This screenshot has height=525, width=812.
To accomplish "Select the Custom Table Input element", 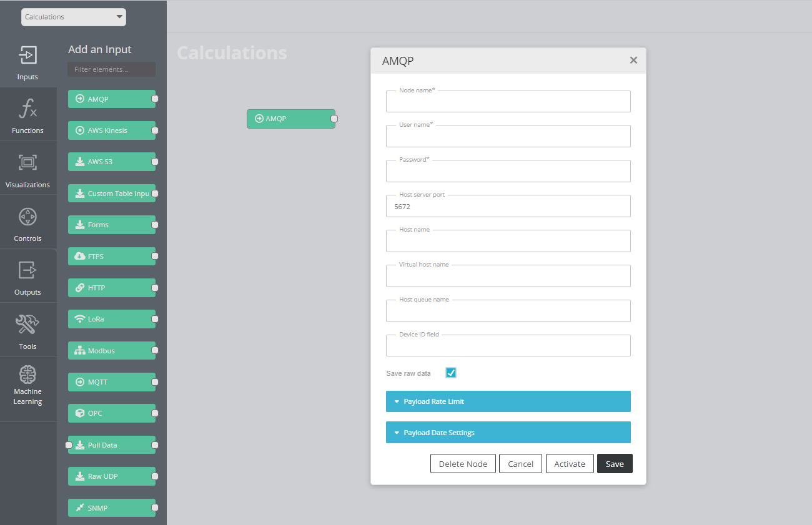I will [112, 194].
